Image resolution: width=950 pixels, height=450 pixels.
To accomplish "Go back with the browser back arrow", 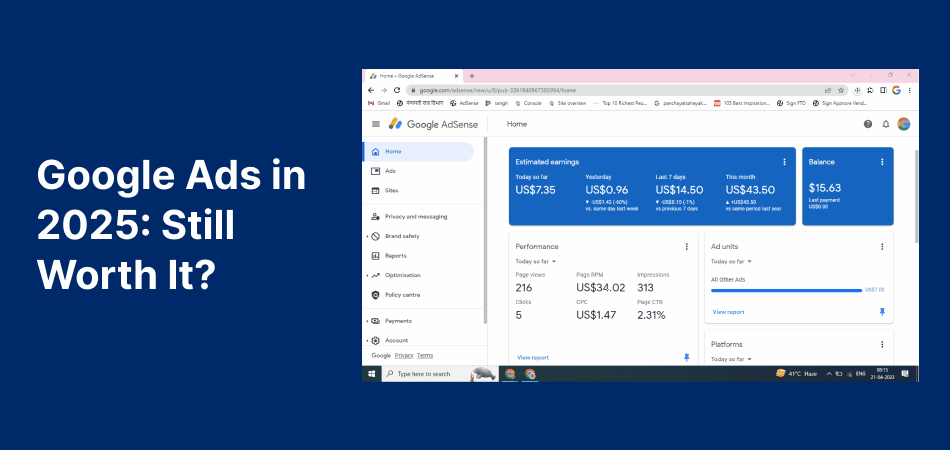I will (371, 90).
